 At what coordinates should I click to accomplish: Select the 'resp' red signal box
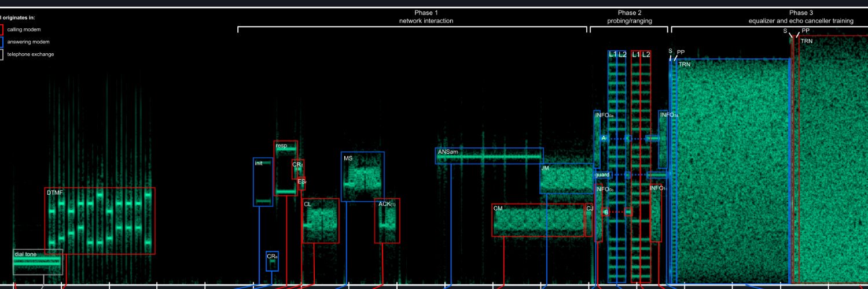point(285,168)
